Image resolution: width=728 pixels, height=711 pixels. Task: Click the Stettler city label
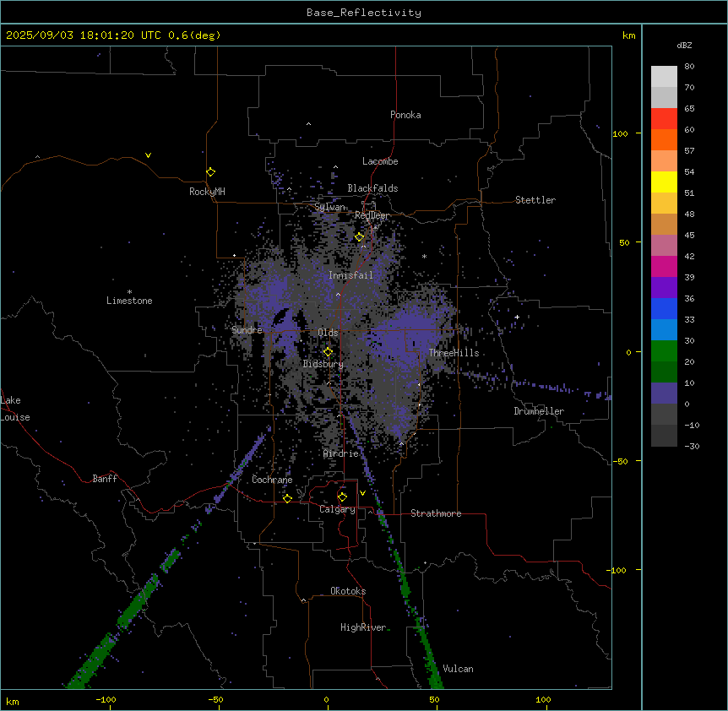click(535, 200)
